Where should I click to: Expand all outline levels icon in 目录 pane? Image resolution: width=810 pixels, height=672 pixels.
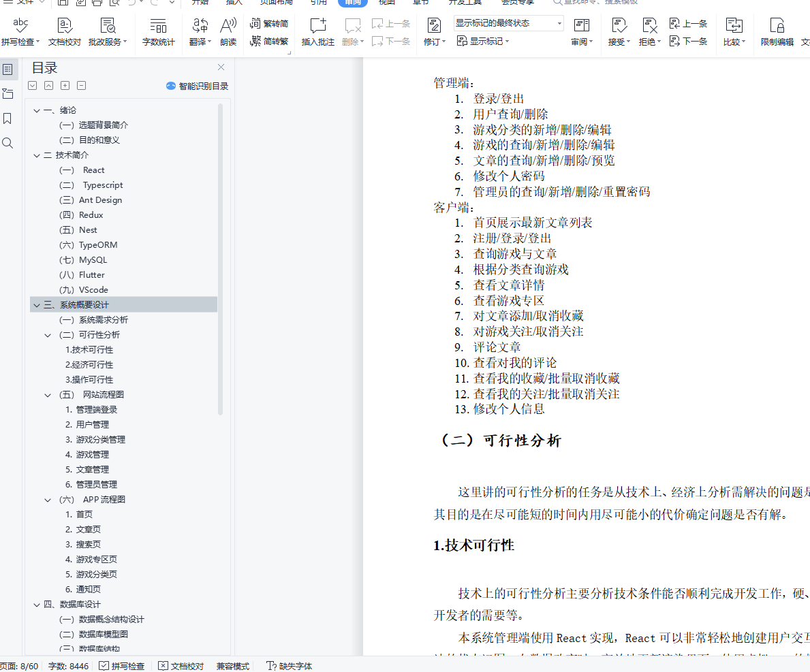(x=33, y=86)
